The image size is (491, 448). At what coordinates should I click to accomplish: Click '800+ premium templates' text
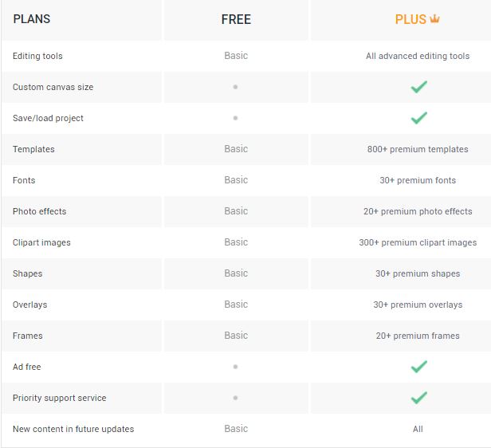coord(418,149)
